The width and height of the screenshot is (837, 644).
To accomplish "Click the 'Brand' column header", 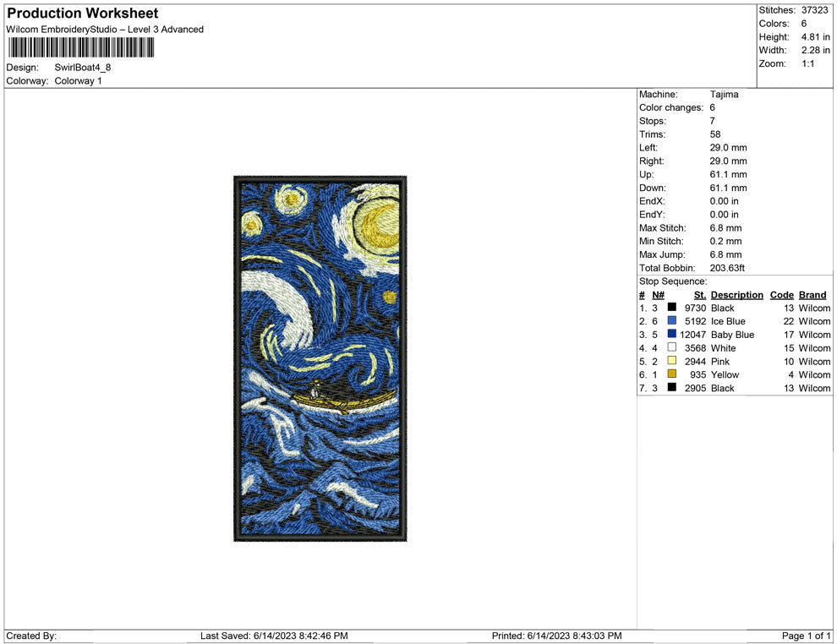I will point(812,295).
